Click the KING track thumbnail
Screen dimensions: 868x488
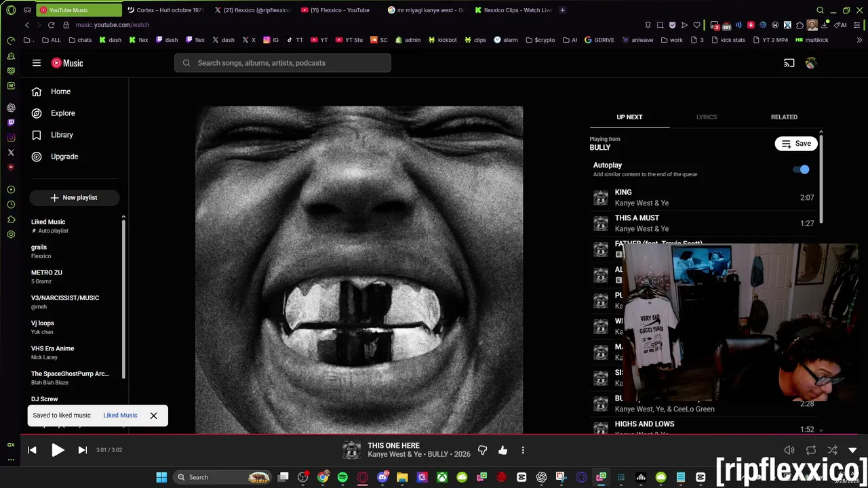(x=601, y=198)
